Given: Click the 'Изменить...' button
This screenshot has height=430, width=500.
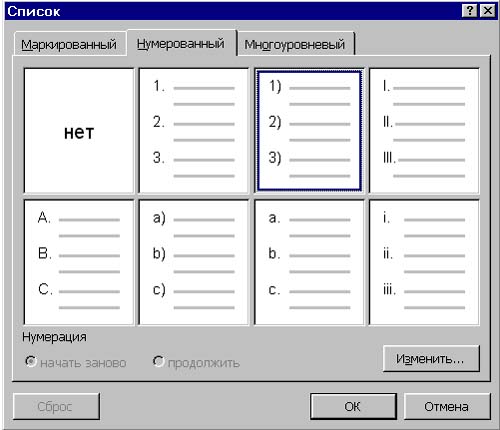Looking at the screenshot, I should point(431,359).
